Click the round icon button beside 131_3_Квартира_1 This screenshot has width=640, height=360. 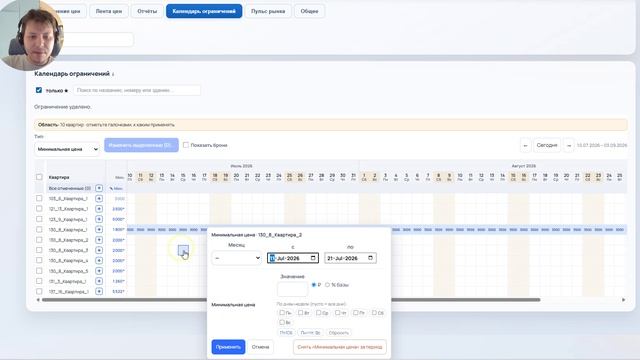point(99,281)
